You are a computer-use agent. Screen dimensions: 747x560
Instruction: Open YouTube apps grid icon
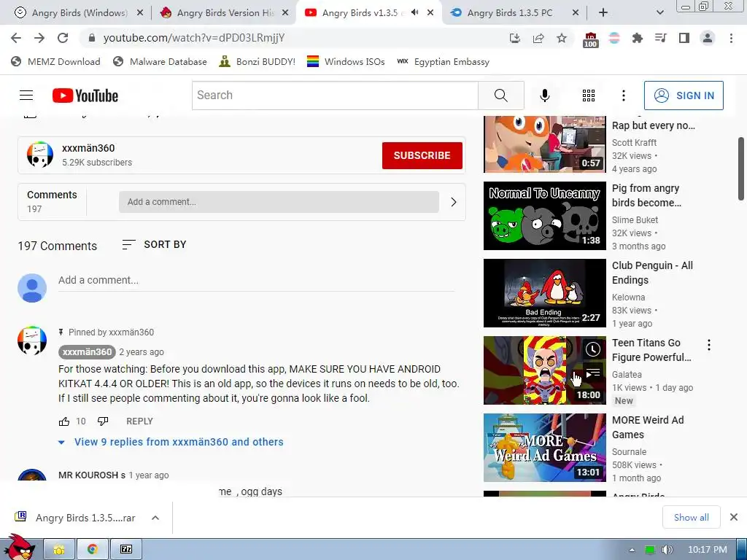[x=589, y=96]
